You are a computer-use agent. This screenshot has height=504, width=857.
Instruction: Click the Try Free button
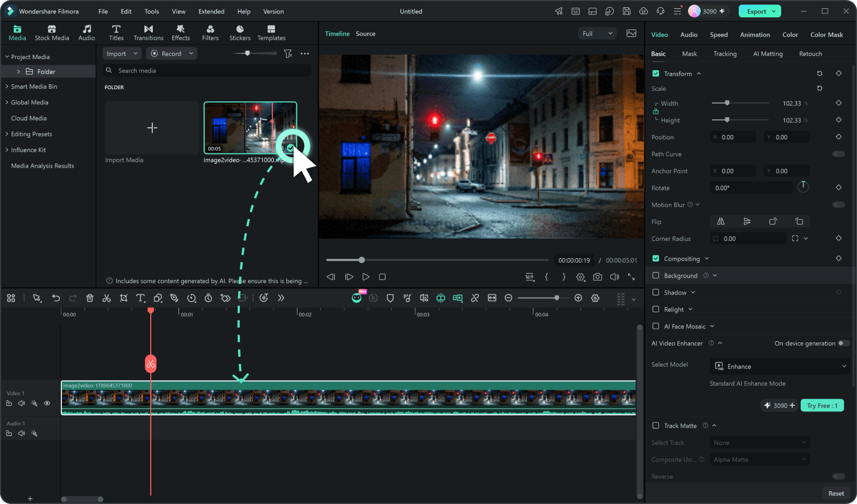822,405
